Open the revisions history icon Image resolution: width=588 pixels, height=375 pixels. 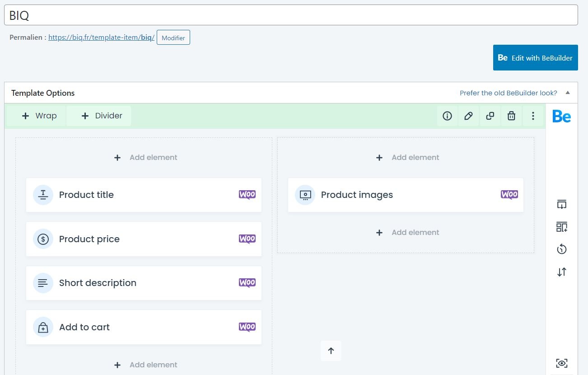(561, 249)
